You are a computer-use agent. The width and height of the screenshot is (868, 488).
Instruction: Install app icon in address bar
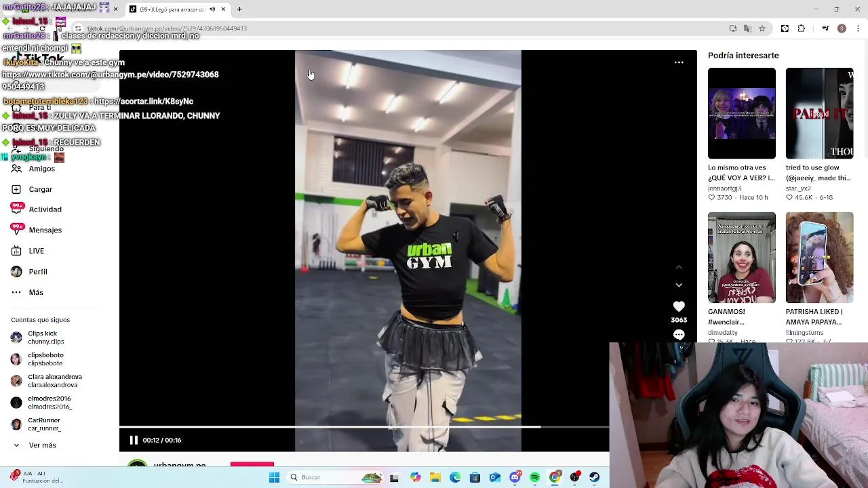(x=733, y=28)
